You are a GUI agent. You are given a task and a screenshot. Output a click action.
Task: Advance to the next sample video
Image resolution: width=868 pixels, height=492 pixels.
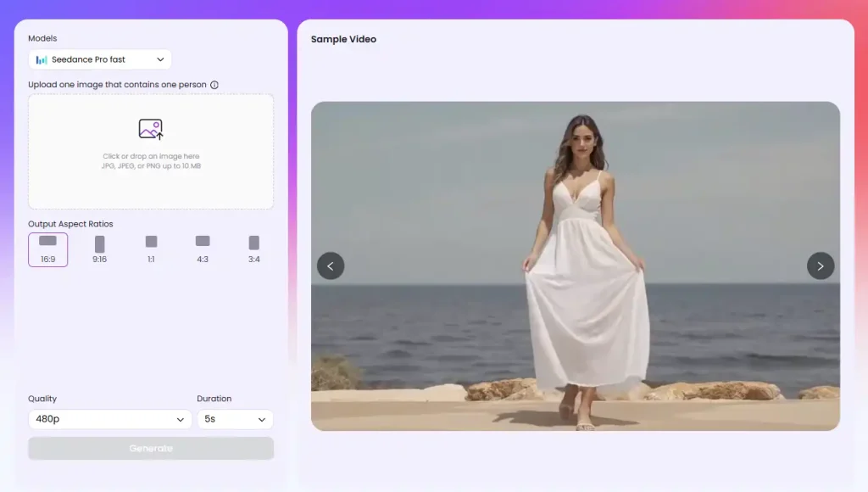(820, 266)
